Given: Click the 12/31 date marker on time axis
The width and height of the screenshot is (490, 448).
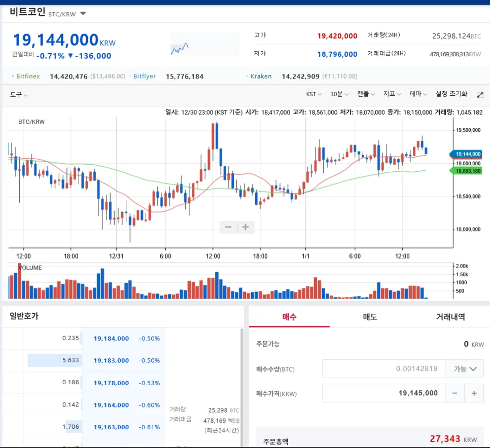Looking at the screenshot, I should 116,256.
